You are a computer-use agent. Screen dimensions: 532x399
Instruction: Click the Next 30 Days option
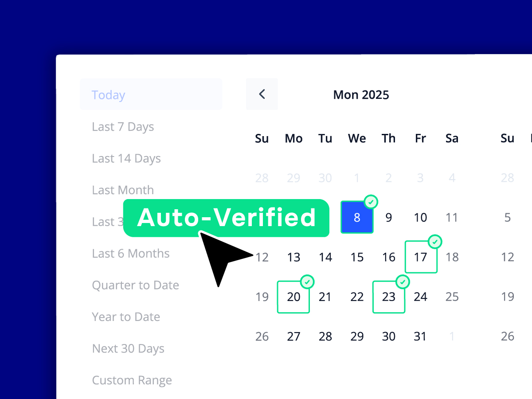(x=128, y=348)
